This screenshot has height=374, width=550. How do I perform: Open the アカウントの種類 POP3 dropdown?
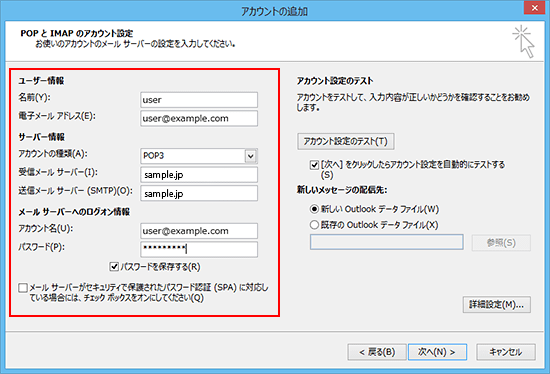(250, 156)
